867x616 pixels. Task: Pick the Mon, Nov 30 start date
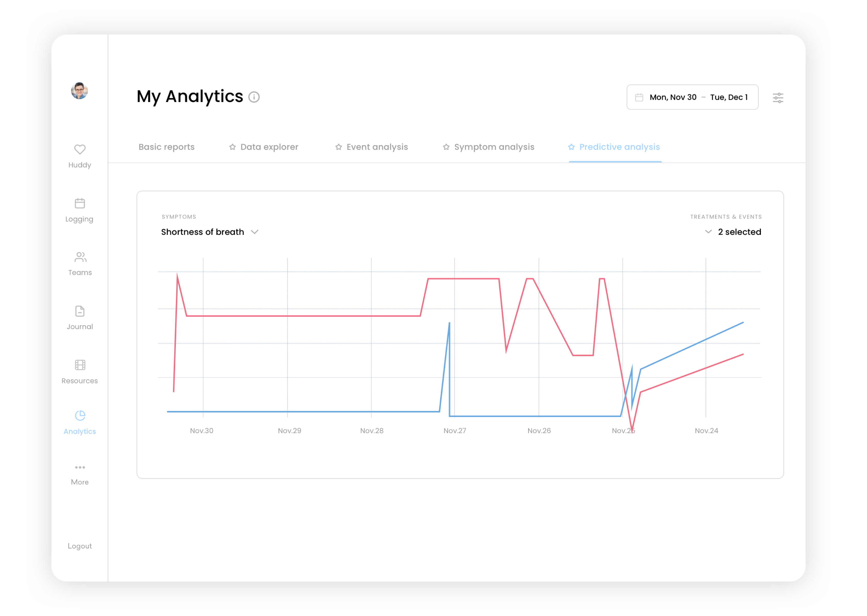click(673, 97)
